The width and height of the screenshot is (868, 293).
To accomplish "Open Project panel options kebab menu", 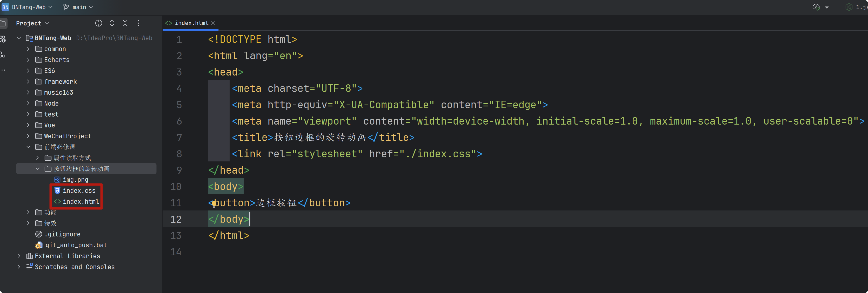I will 138,23.
